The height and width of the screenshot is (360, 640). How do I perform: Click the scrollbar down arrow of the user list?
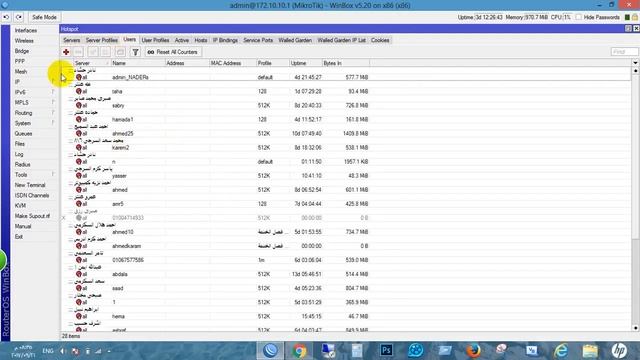click(635, 328)
